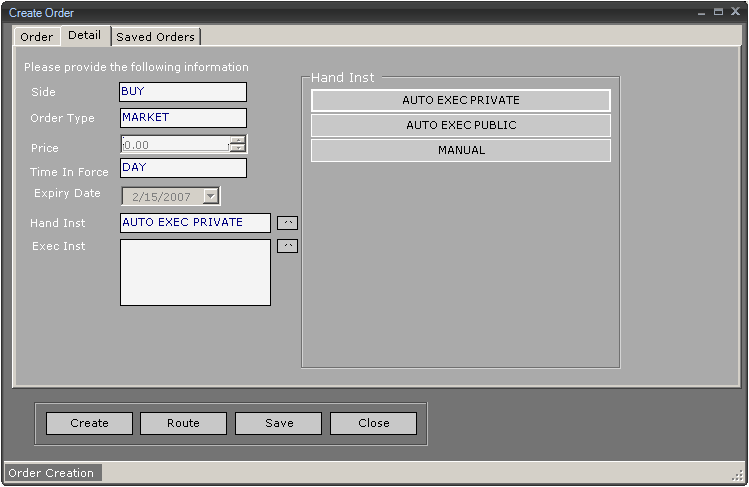Select the Detail tab
The width and height of the screenshot is (749, 487).
point(84,35)
